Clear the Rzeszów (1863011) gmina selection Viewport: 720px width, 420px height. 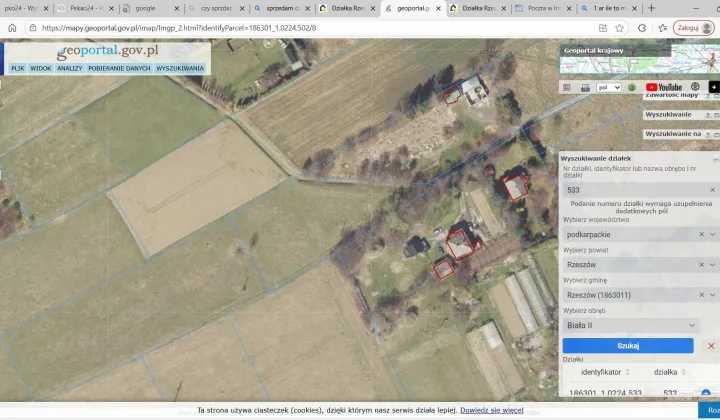click(702, 295)
